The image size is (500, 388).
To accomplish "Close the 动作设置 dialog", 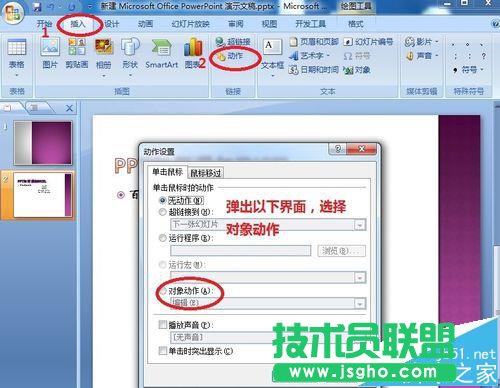I will (x=362, y=149).
